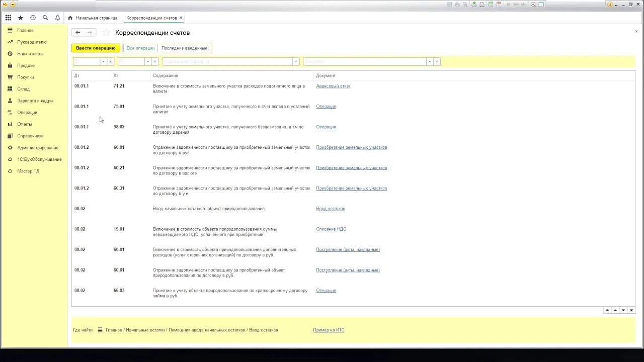Click the calculator icon in title bar
The image size is (644, 362).
pyautogui.click(x=491, y=4)
